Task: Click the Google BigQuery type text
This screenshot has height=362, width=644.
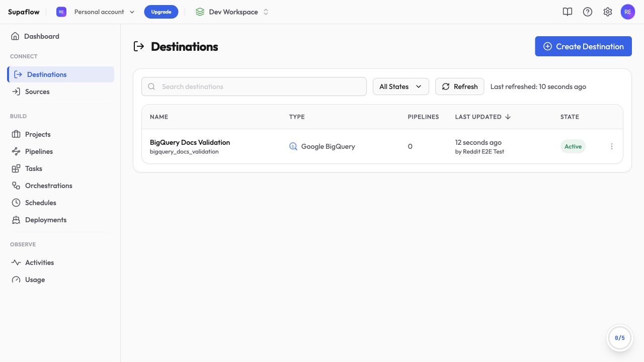Action: tap(328, 146)
